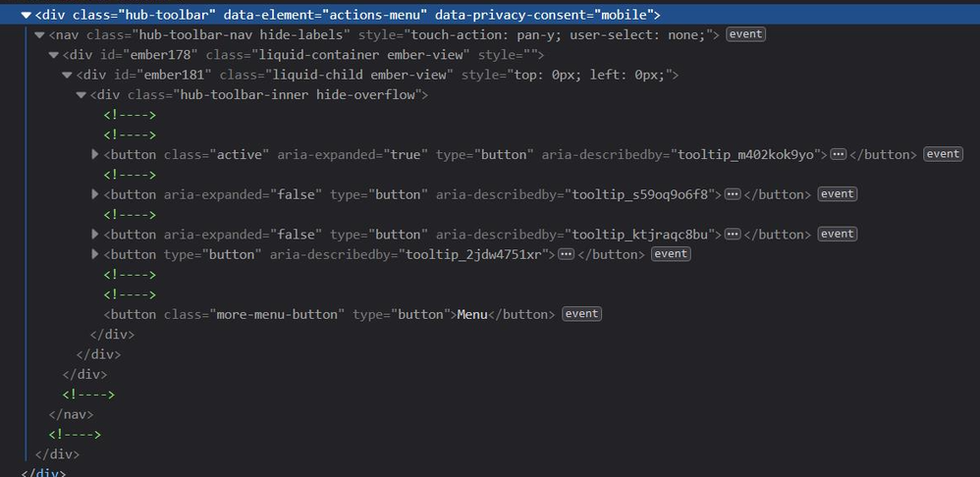This screenshot has width=980, height=477.
Task: Click ellipsis badge in tooltip_ktjraqc8bu button
Action: pyautogui.click(x=733, y=234)
